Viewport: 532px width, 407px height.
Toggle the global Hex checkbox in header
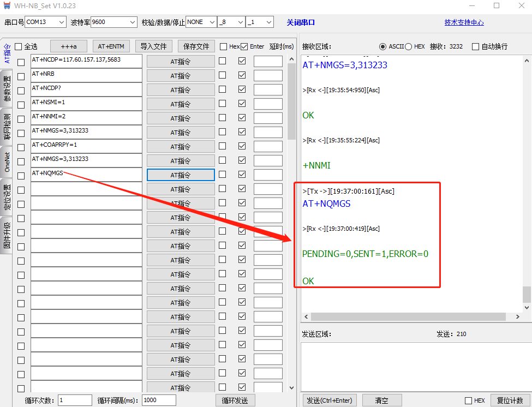point(223,46)
